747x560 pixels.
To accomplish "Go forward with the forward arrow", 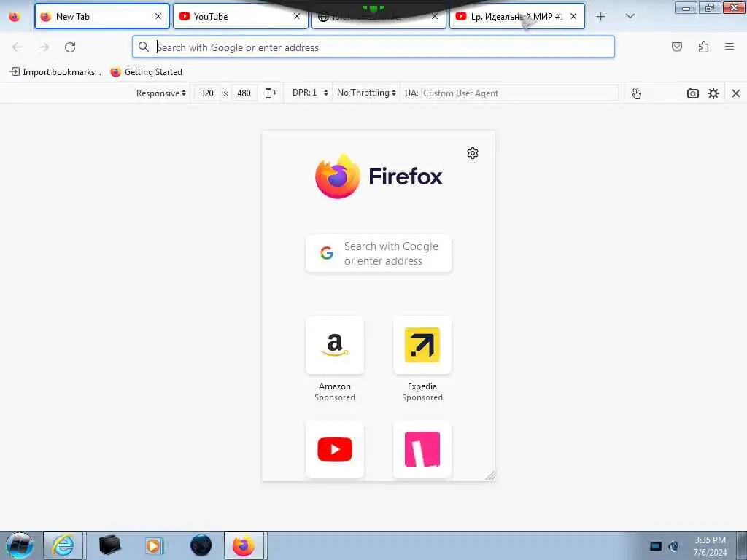I will 44,47.
